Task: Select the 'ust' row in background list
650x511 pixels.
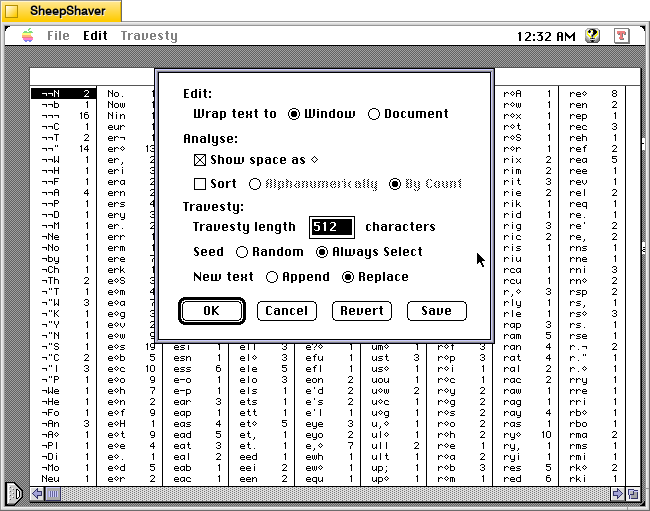Action: point(394,358)
